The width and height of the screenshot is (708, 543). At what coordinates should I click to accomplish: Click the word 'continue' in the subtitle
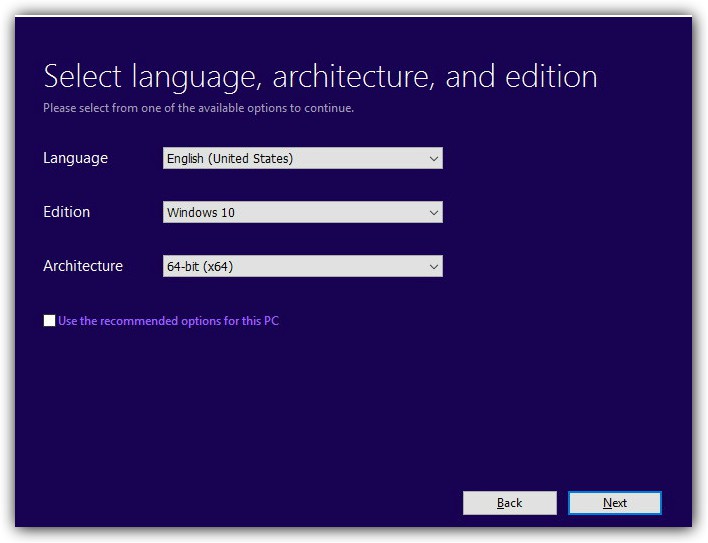click(328, 108)
